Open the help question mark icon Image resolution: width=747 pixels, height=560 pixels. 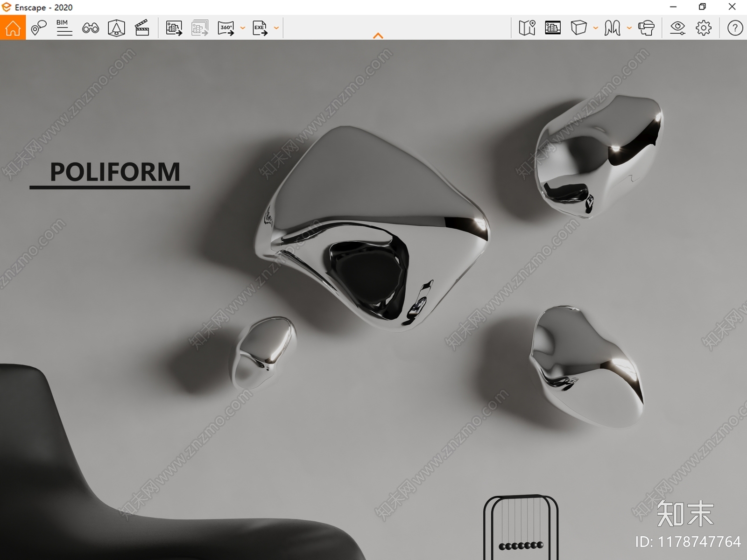click(735, 28)
